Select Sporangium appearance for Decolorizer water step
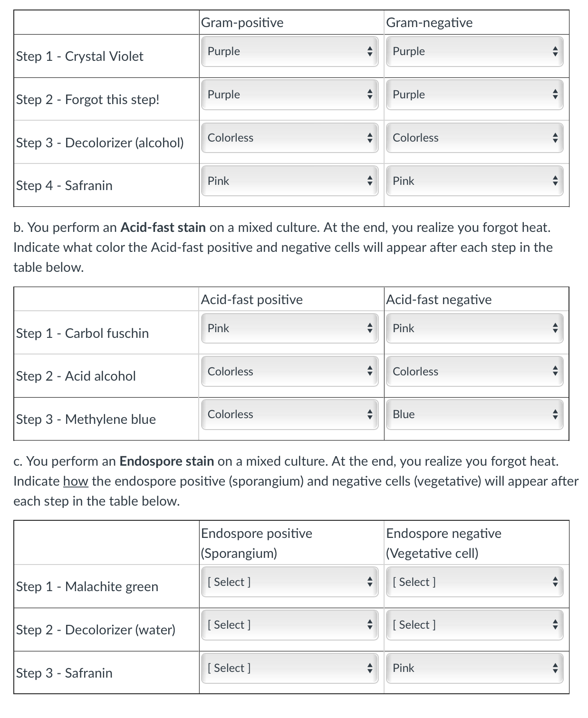 (x=289, y=625)
